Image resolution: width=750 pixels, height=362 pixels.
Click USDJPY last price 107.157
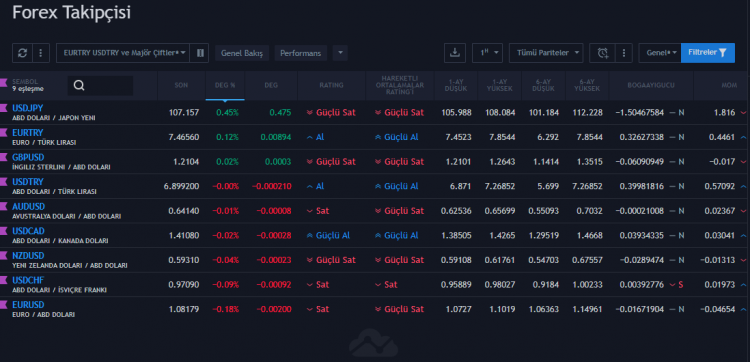[x=184, y=113]
